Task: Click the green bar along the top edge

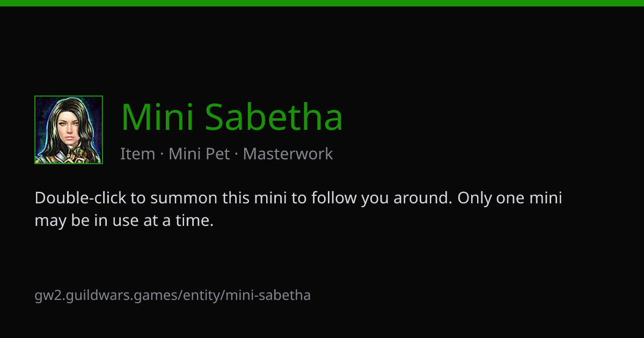Action: pyautogui.click(x=322, y=3)
